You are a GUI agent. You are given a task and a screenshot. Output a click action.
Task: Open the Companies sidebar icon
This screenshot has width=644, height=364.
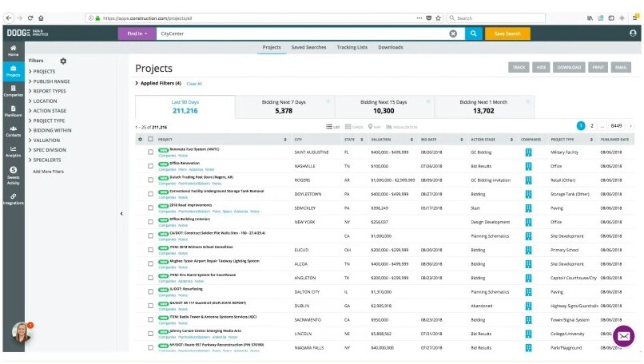point(13,91)
